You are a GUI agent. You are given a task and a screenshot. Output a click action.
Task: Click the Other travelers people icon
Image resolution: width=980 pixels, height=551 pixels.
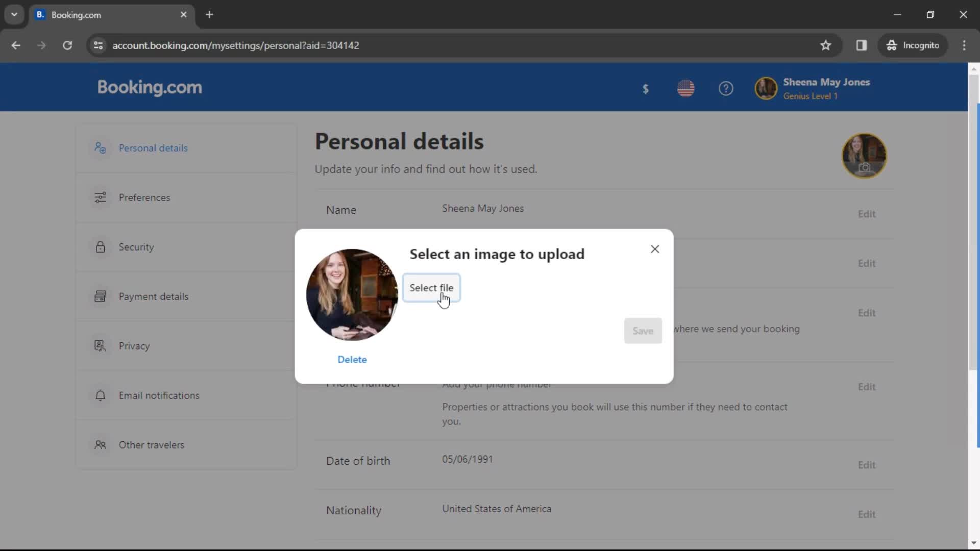click(x=100, y=445)
